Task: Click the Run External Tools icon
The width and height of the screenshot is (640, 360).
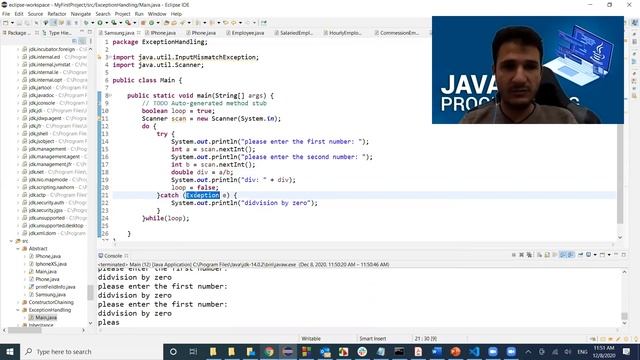Action: click(128, 23)
